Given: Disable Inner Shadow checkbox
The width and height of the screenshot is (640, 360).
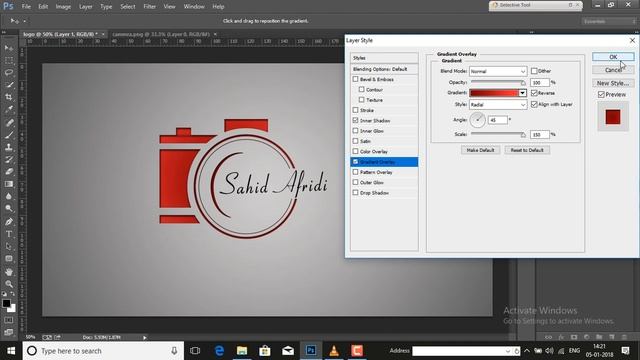Looking at the screenshot, I should pos(356,120).
